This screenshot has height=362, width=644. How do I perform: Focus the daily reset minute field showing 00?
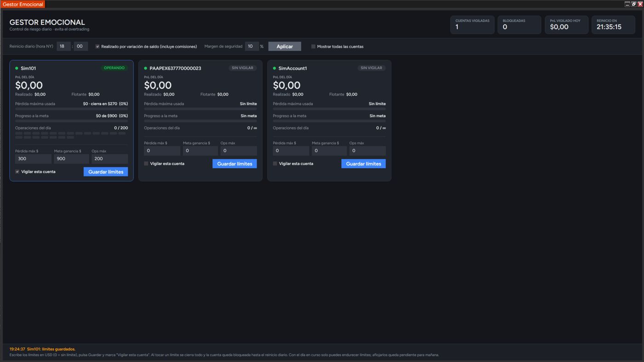pyautogui.click(x=80, y=46)
